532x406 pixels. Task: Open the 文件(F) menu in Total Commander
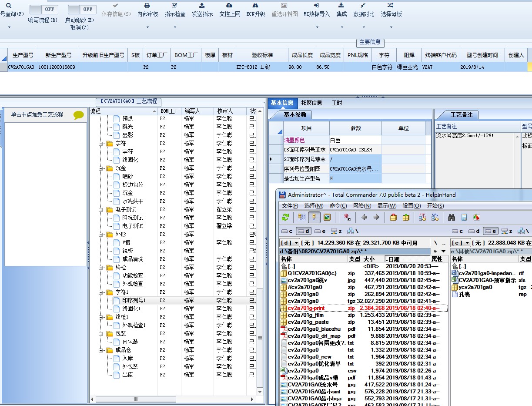click(290, 206)
